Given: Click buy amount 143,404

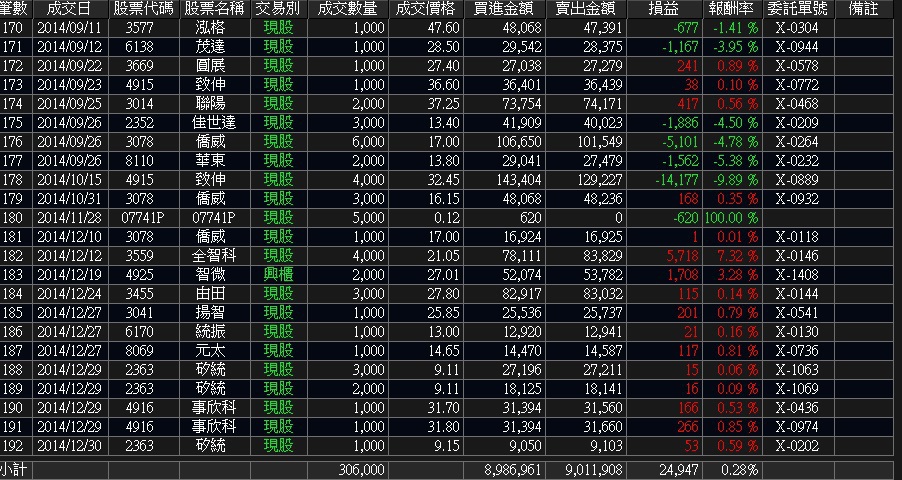Looking at the screenshot, I should click(x=519, y=180).
